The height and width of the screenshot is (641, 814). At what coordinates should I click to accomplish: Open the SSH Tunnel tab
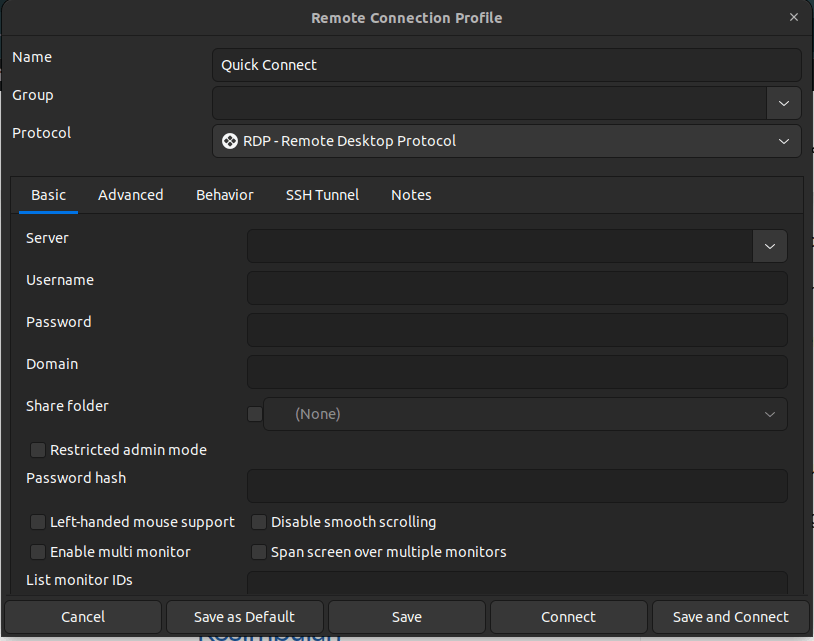pos(322,195)
